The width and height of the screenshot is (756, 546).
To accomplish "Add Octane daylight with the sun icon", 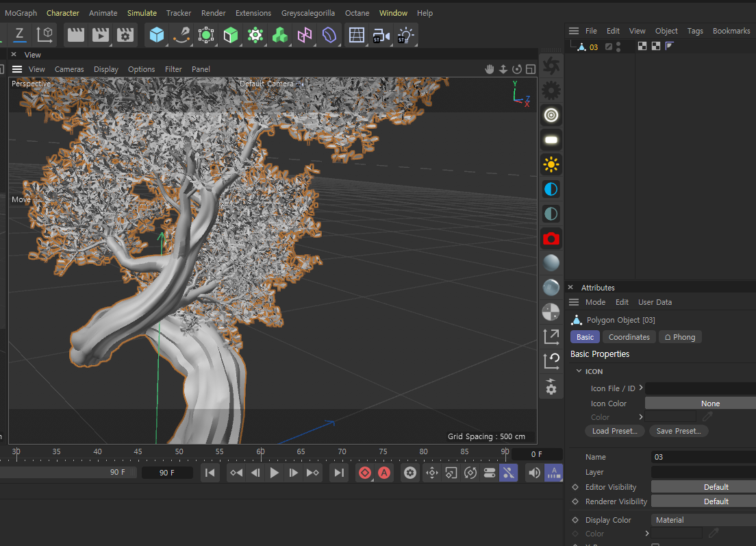I will (551, 164).
